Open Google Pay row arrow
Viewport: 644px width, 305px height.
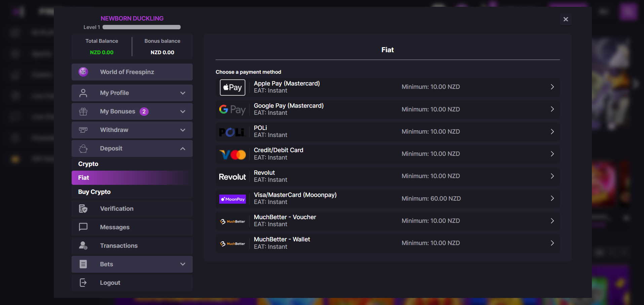point(552,109)
